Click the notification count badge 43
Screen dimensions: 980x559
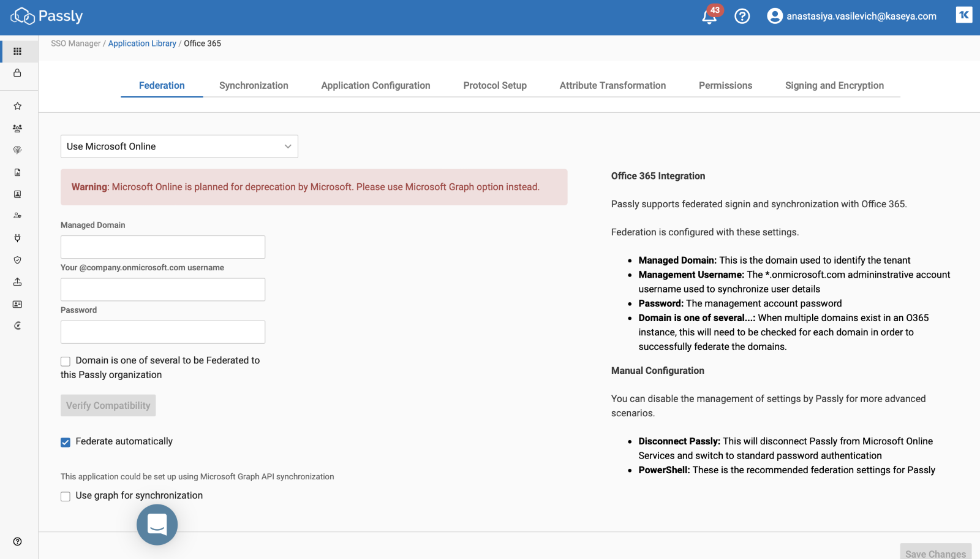[715, 10]
